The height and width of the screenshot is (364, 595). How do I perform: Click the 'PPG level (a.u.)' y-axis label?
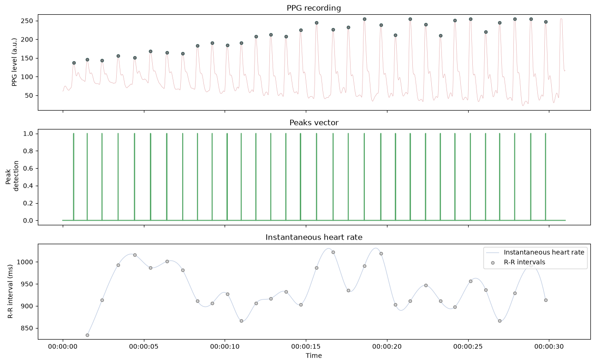15,62
